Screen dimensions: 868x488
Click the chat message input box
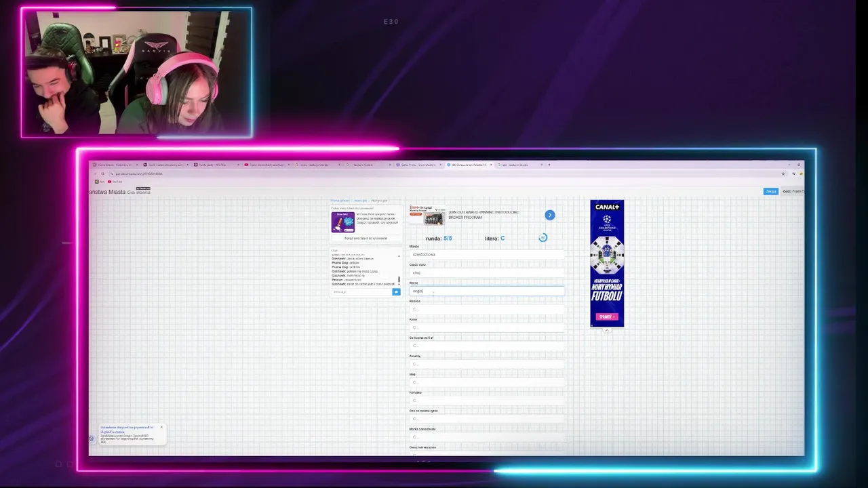pyautogui.click(x=361, y=292)
